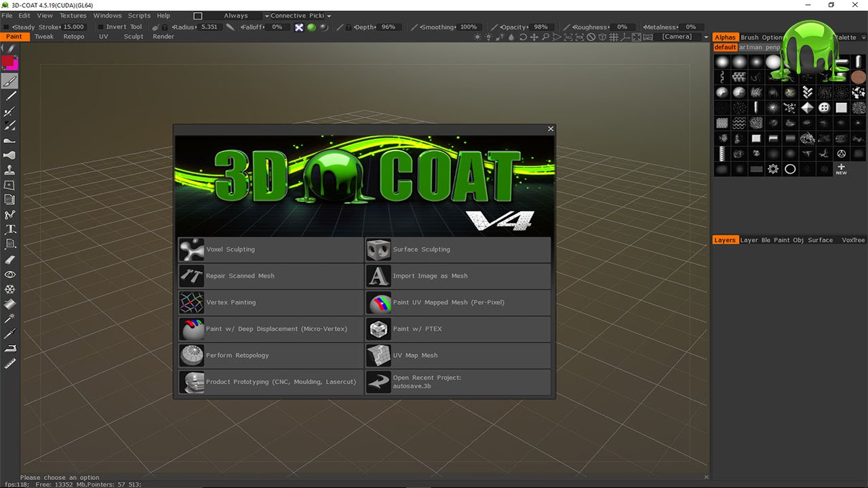This screenshot has width=868, height=488.
Task: Click the Surface Sculpting cube icon
Action: click(x=378, y=249)
